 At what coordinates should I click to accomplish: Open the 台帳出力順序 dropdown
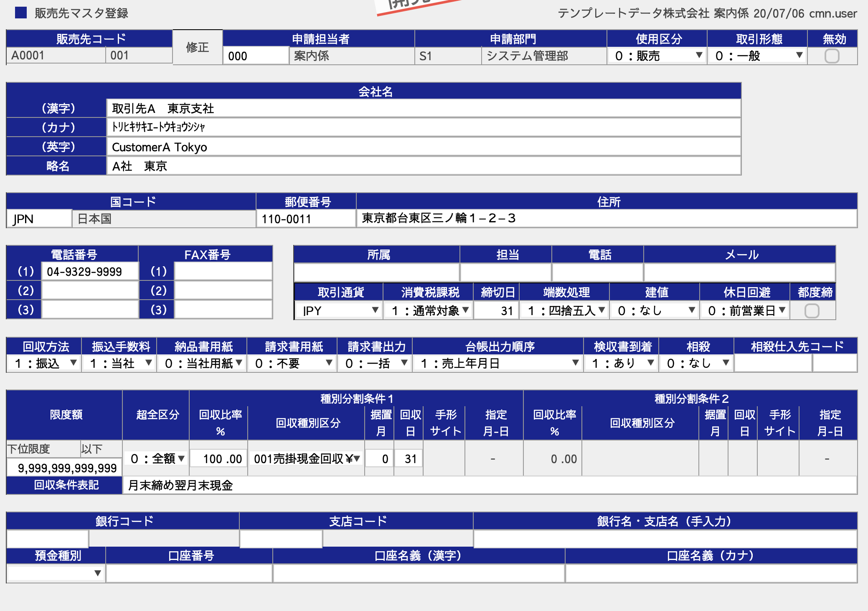(498, 363)
